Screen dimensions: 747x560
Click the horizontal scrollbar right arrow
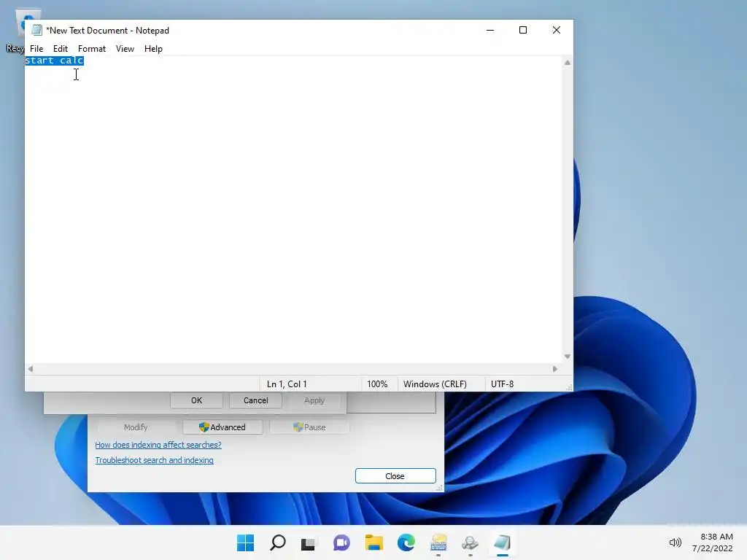pos(555,368)
